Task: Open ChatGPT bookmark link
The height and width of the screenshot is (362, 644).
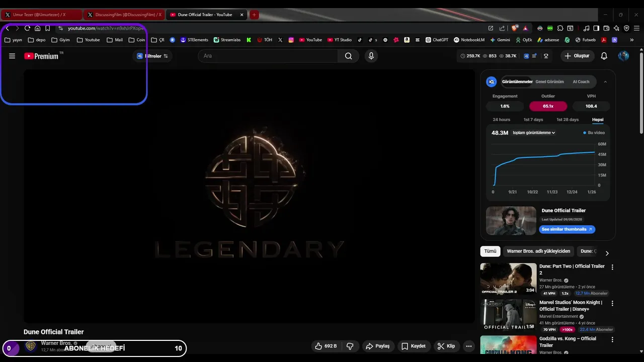Action: (x=437, y=40)
